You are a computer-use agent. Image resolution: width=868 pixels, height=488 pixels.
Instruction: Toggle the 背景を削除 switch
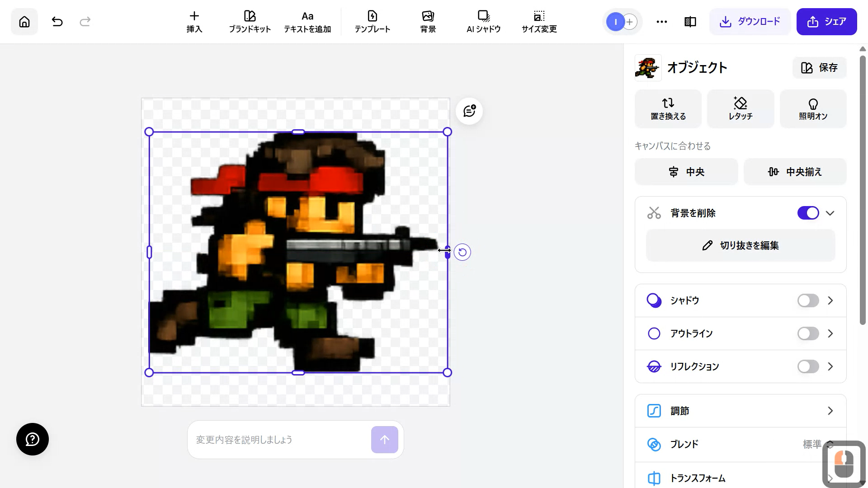(808, 213)
